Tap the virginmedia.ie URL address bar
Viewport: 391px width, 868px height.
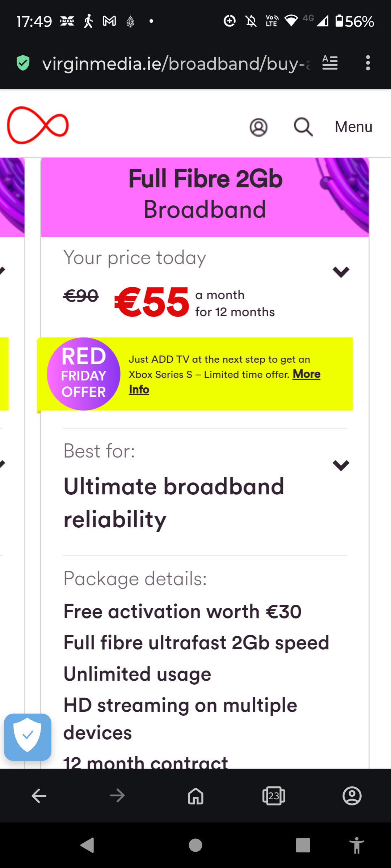(x=176, y=63)
